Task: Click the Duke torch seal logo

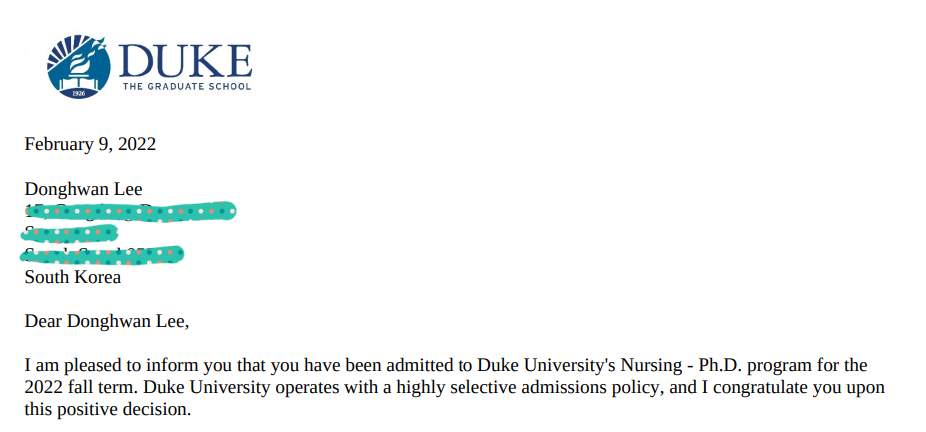Action: (79, 67)
